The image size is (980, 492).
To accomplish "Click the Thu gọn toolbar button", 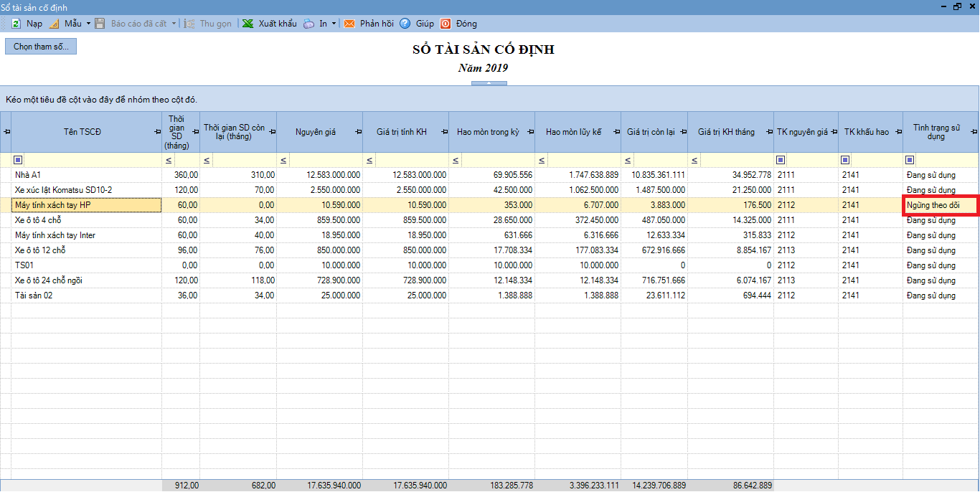I will (x=208, y=24).
